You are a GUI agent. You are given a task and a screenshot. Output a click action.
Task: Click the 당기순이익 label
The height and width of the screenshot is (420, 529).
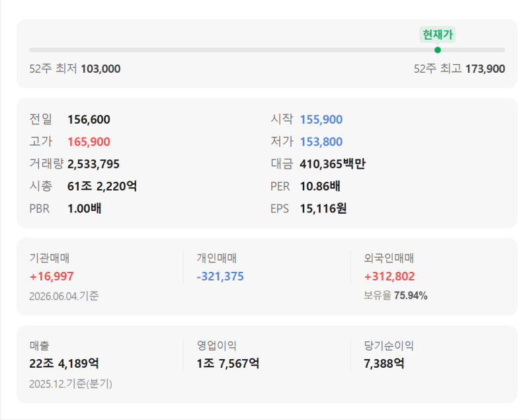(x=389, y=345)
